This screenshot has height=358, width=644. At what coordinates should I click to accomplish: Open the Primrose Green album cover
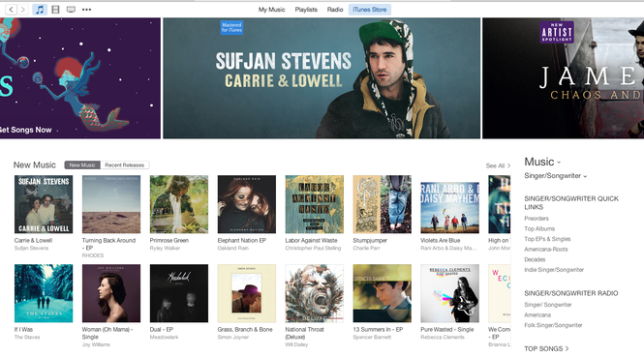point(179,204)
